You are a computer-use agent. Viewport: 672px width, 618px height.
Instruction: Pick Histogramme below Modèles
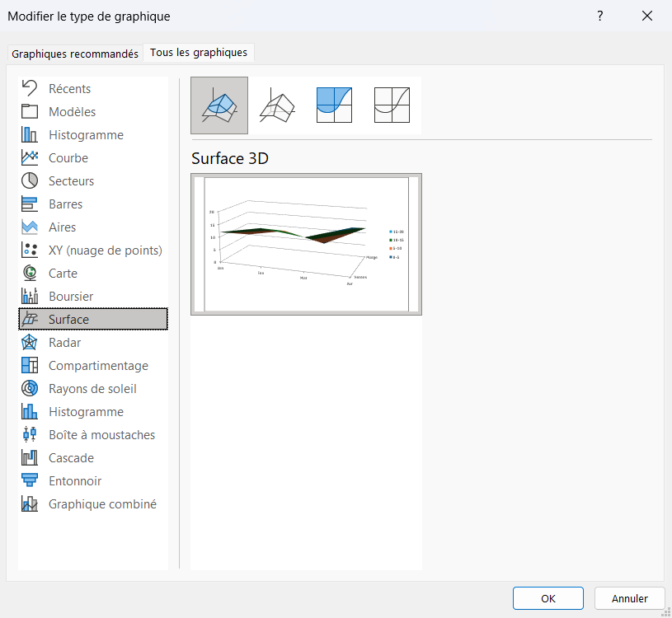pos(86,135)
